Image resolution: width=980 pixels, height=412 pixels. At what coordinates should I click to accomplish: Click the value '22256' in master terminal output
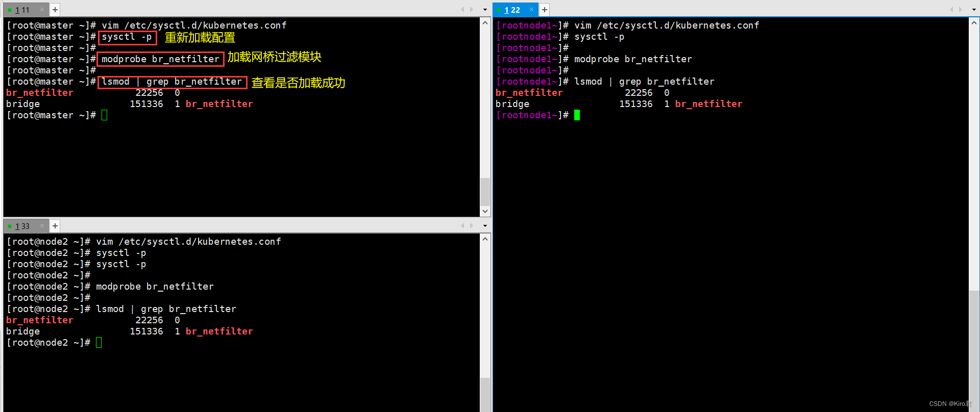[149, 93]
